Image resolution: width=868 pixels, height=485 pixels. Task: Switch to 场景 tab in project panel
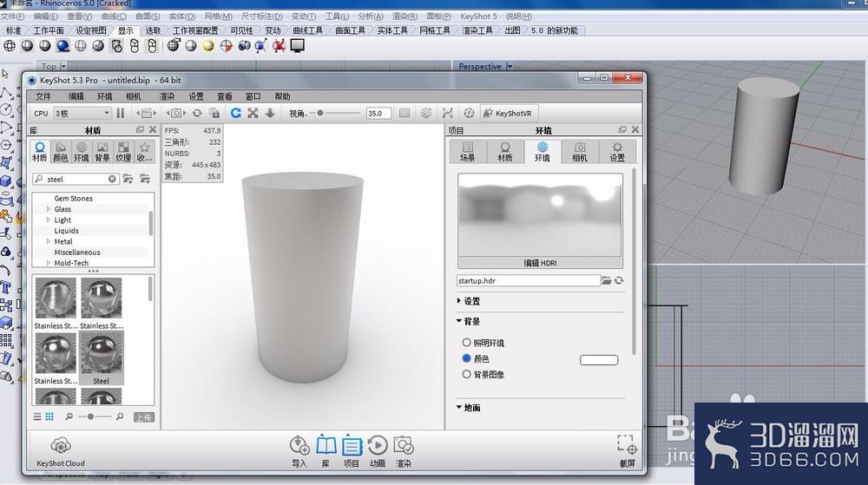[467, 152]
